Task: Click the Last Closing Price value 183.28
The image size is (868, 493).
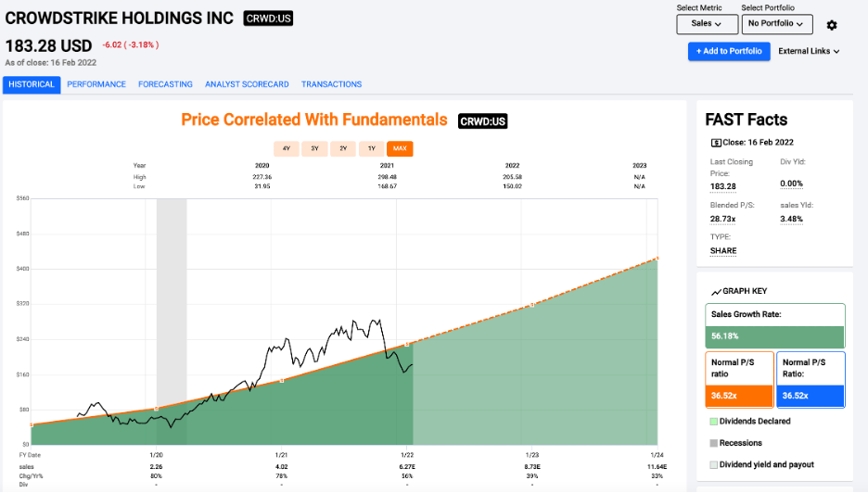Action: point(723,186)
